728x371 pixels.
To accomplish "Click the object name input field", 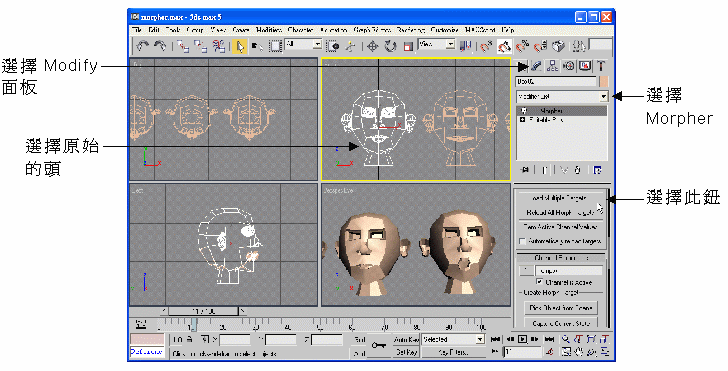I will [x=556, y=82].
